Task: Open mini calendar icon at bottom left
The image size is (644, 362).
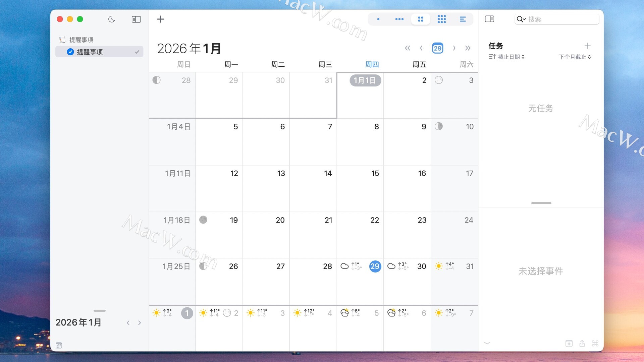Action: tap(59, 345)
